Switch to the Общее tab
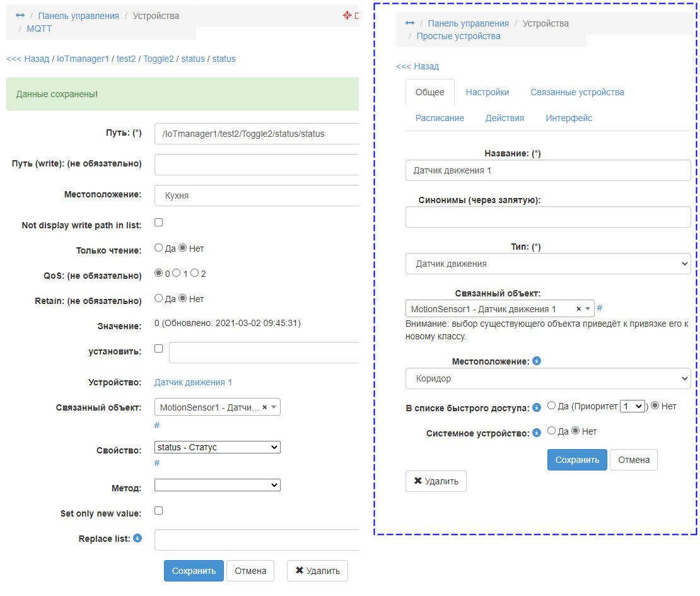700x596 pixels. 430,93
